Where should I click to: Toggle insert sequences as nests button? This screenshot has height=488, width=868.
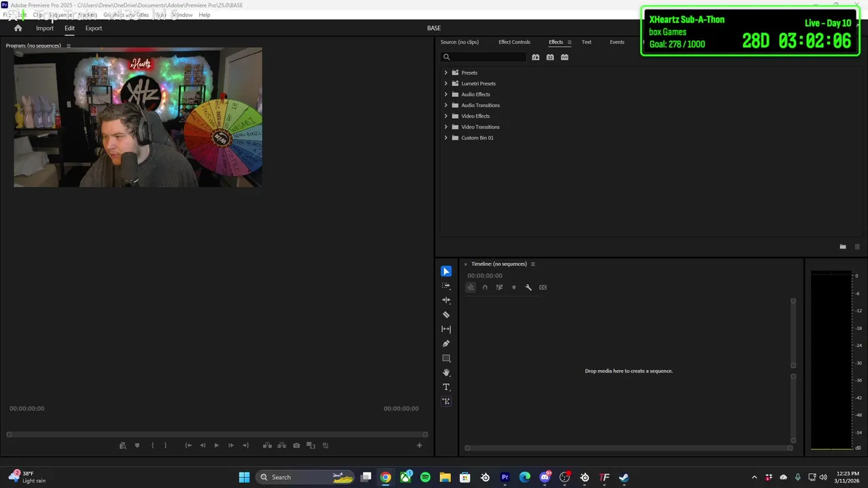[x=471, y=287]
